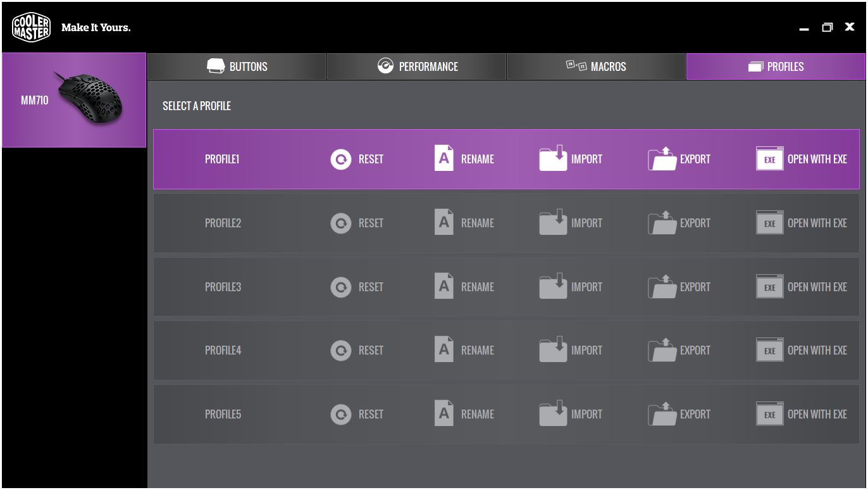Select the MACROS tab

coord(595,66)
